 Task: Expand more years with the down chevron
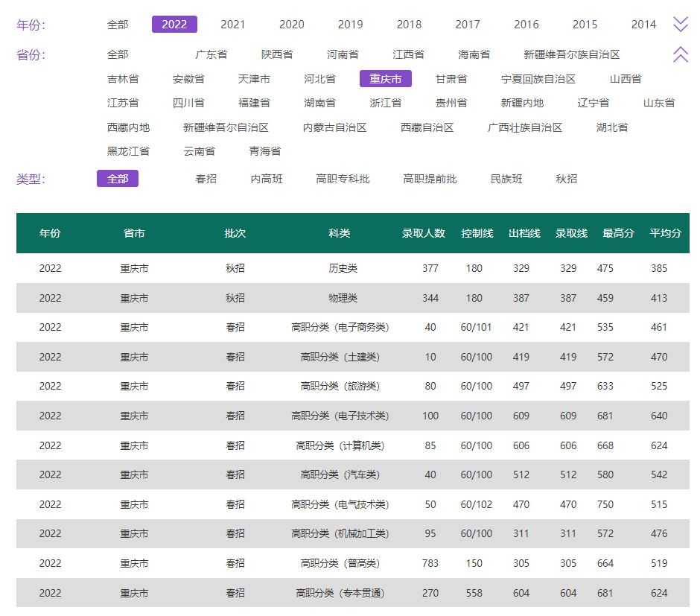pyautogui.click(x=681, y=24)
